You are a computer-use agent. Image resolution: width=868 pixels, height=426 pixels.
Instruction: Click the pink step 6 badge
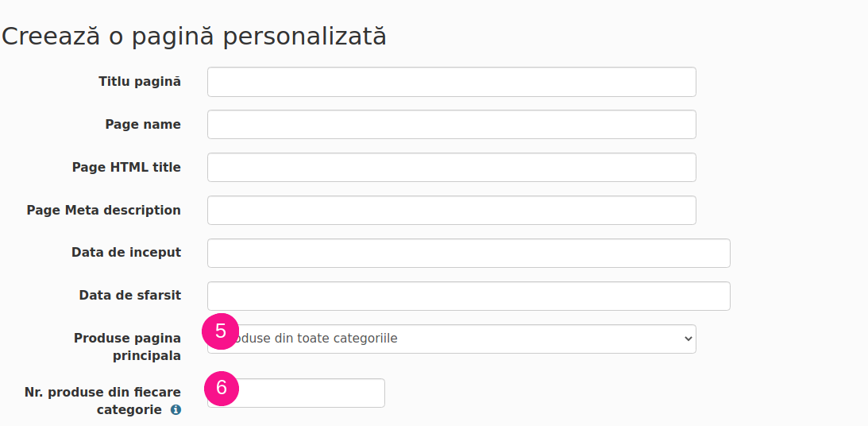222,388
